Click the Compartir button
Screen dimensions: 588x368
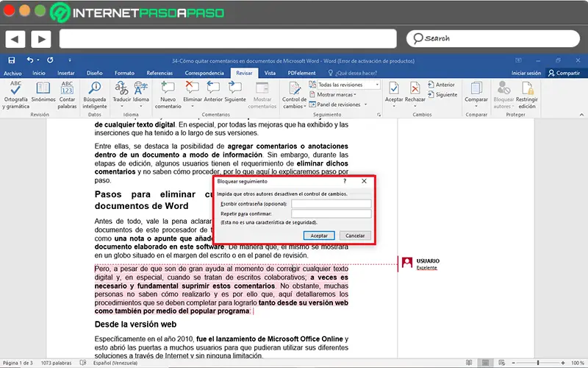pyautogui.click(x=564, y=73)
